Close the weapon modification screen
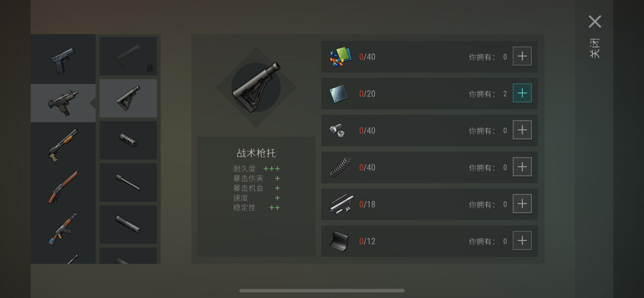This screenshot has width=644, height=298. pos(595,22)
